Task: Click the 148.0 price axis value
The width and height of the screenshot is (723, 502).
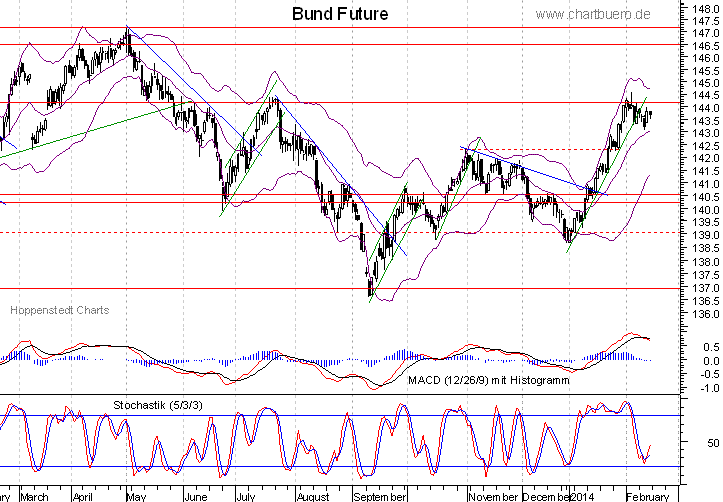Action: point(706,8)
